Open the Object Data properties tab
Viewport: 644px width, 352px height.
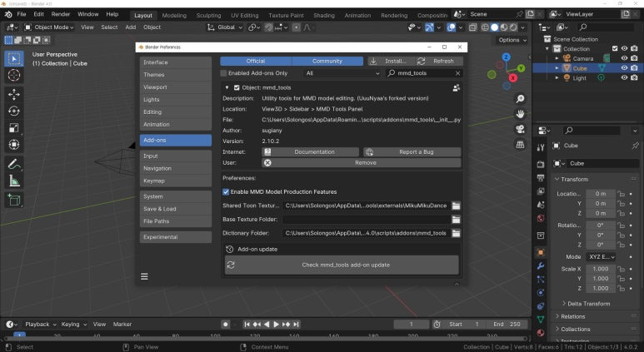(x=541, y=320)
